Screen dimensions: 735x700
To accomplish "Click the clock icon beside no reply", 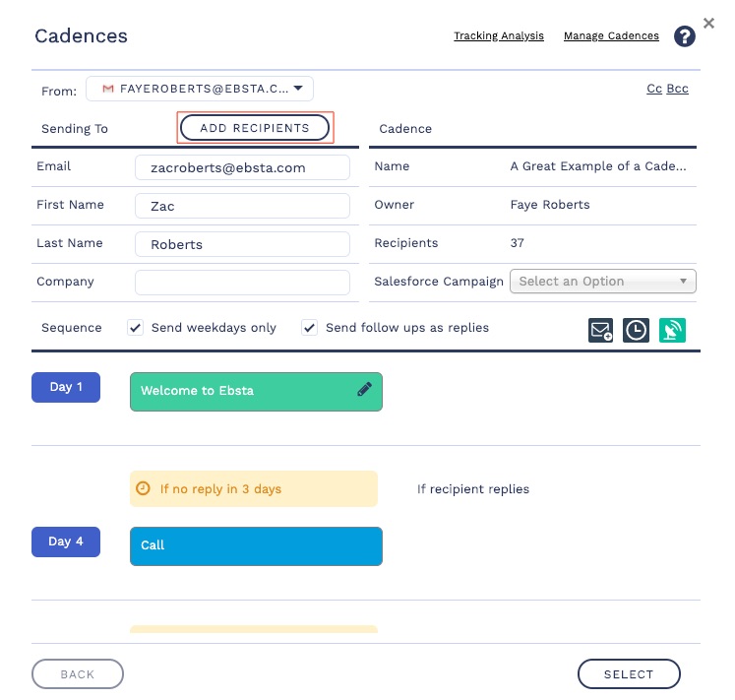I will (144, 488).
